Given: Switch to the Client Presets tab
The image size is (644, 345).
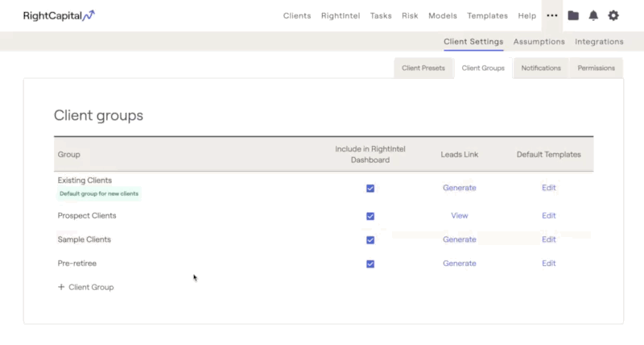Looking at the screenshot, I should [423, 68].
